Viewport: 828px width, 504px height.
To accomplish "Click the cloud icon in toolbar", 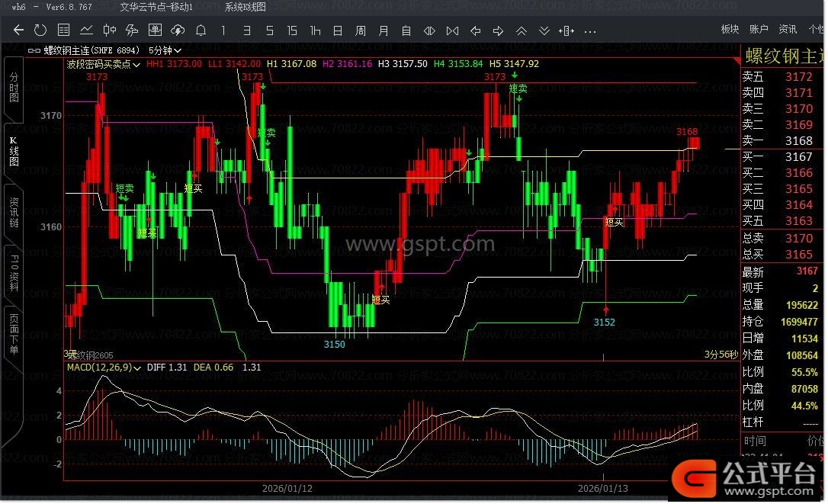I will pos(178,30).
